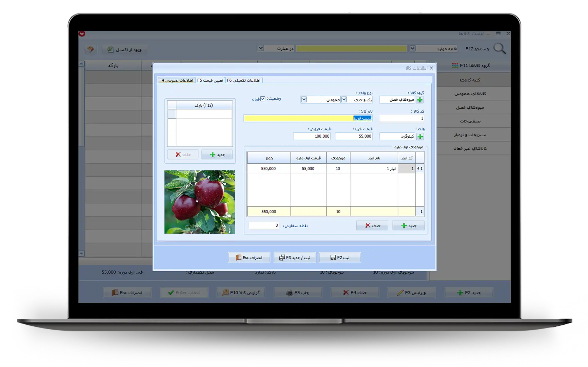Switch to اطلاعات عمومی F4 tab
The width and height of the screenshot is (588, 367).
tap(176, 80)
